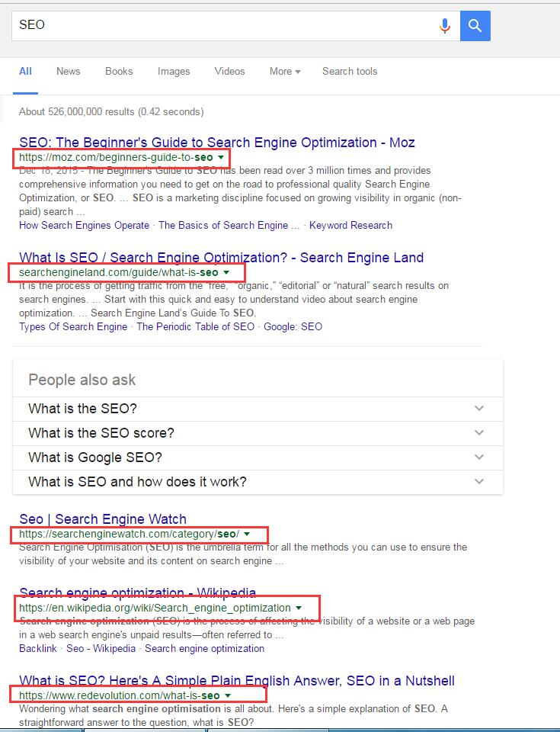Click the searchenginewatch.com URL dropdown arrow
This screenshot has height=732, width=560.
[x=247, y=534]
